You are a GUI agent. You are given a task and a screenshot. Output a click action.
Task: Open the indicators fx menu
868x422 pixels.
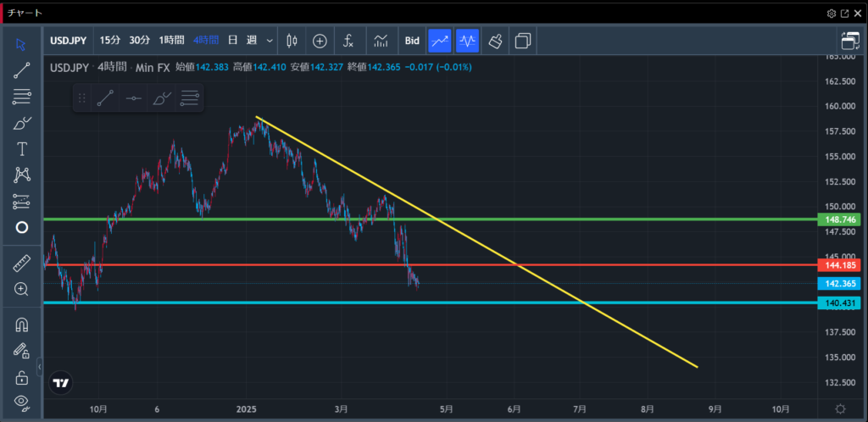click(x=348, y=40)
